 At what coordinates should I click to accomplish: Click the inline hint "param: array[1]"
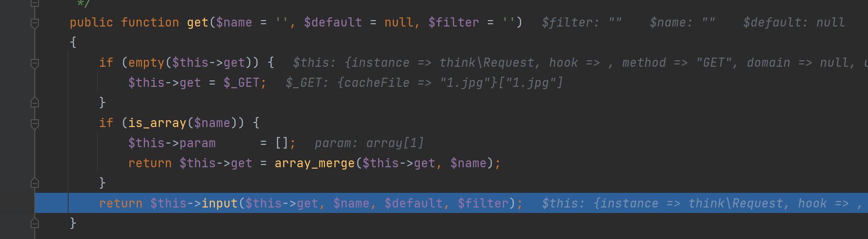(x=369, y=143)
